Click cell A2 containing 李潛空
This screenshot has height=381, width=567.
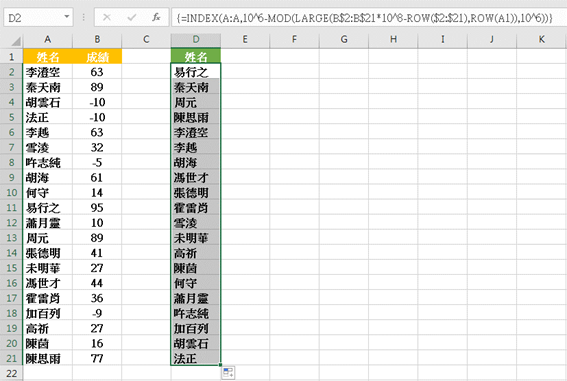point(48,72)
